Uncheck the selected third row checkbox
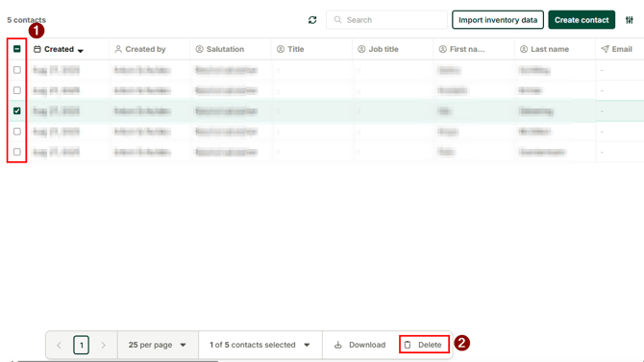 (x=17, y=110)
